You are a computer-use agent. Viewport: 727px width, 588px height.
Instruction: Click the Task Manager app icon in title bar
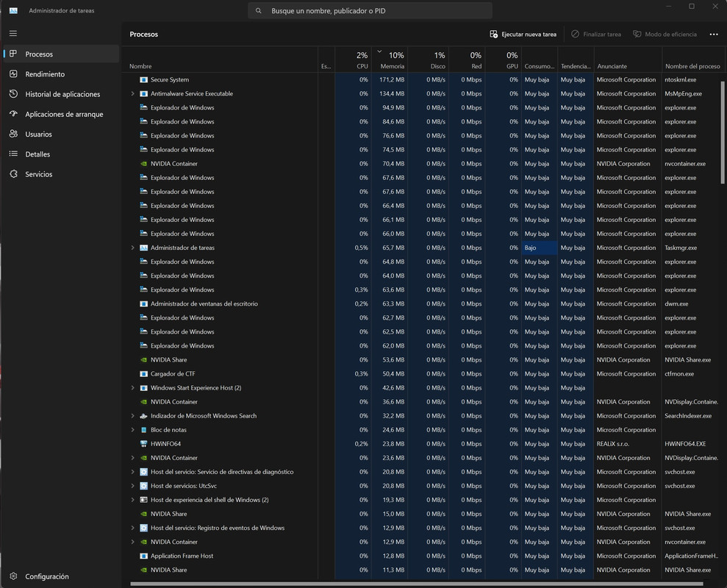(x=13, y=10)
